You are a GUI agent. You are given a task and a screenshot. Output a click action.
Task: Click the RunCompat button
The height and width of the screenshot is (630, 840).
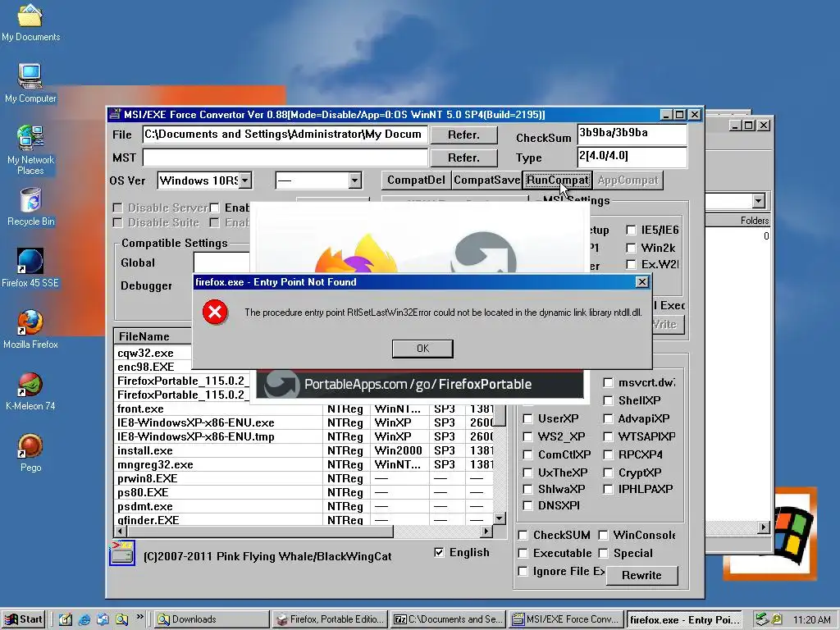[557, 180]
